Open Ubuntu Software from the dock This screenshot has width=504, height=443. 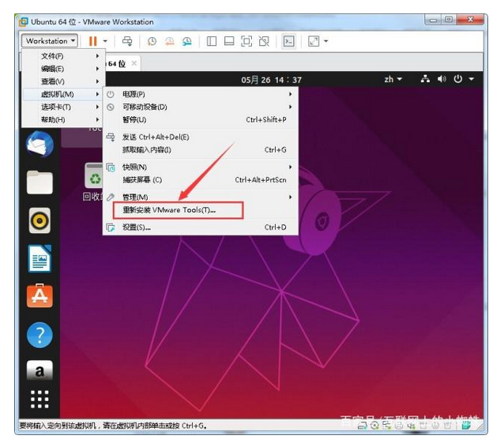coord(39,296)
